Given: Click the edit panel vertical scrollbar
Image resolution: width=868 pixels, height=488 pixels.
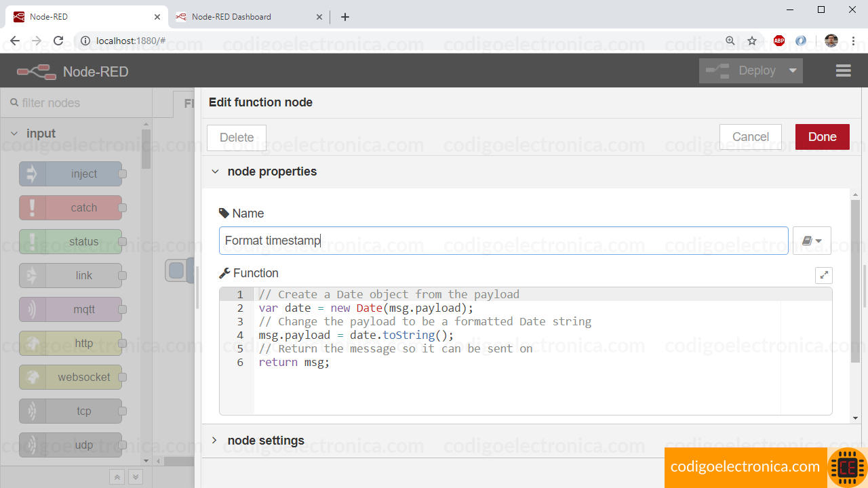Looking at the screenshot, I should (855, 281).
